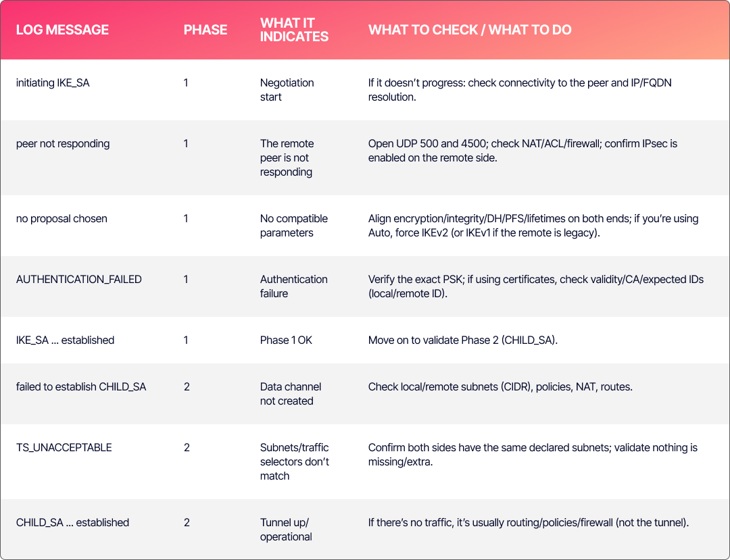Select the 'CHILD_SA ... established' log entry
The image size is (730, 560).
tap(72, 523)
